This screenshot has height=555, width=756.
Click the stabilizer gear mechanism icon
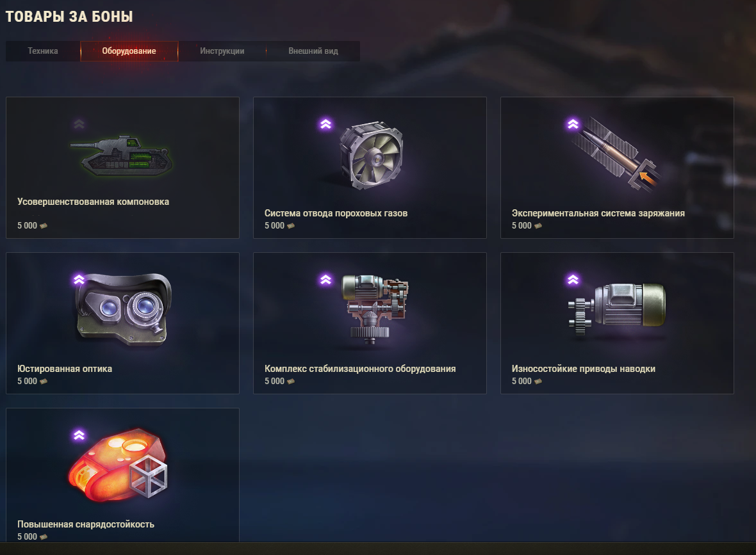click(x=375, y=309)
